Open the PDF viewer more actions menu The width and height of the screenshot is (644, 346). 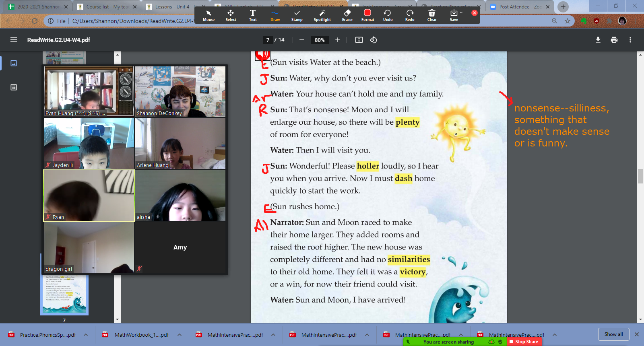(630, 40)
